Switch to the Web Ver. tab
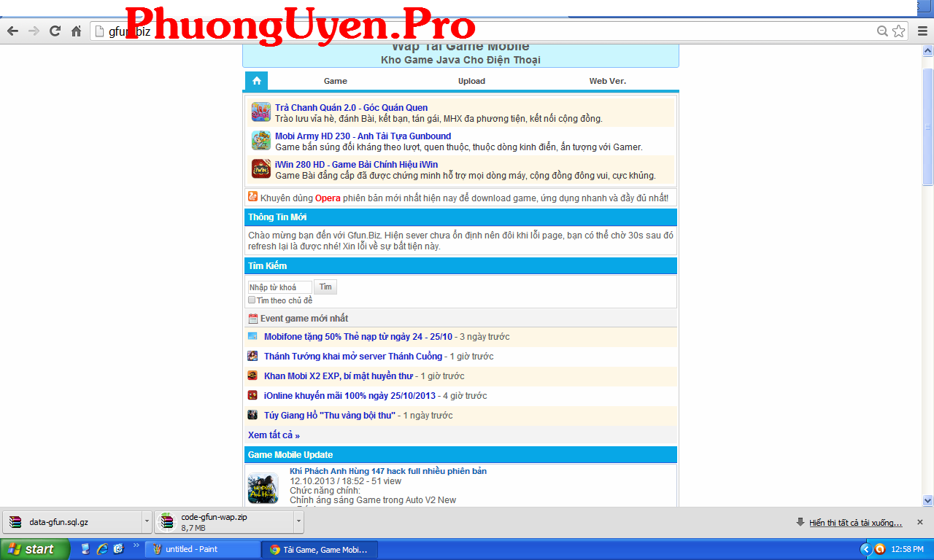The image size is (934, 560). click(607, 81)
